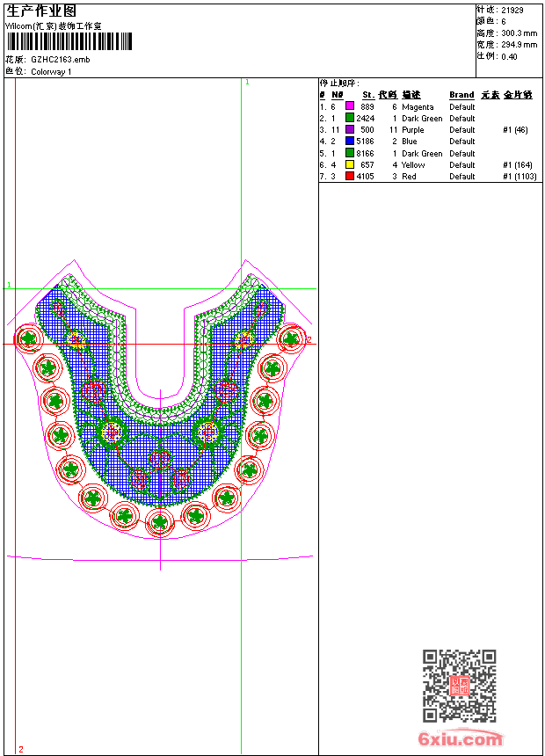545x756 pixels.
Task: Select the #1 (46) sequin entry
Action: (515, 129)
